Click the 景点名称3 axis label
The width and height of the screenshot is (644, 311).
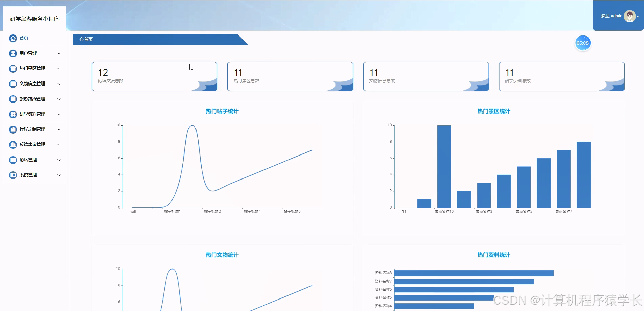pos(484,211)
